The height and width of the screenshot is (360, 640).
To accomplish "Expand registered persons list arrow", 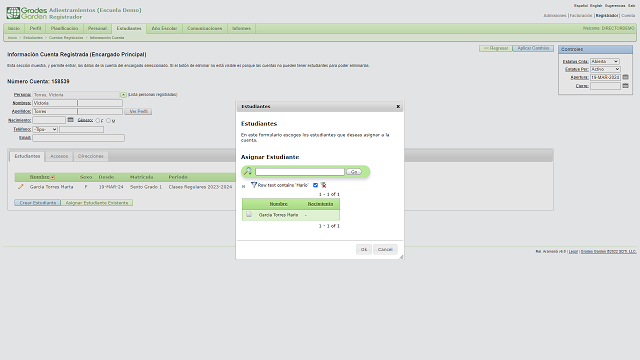I will (123, 95).
